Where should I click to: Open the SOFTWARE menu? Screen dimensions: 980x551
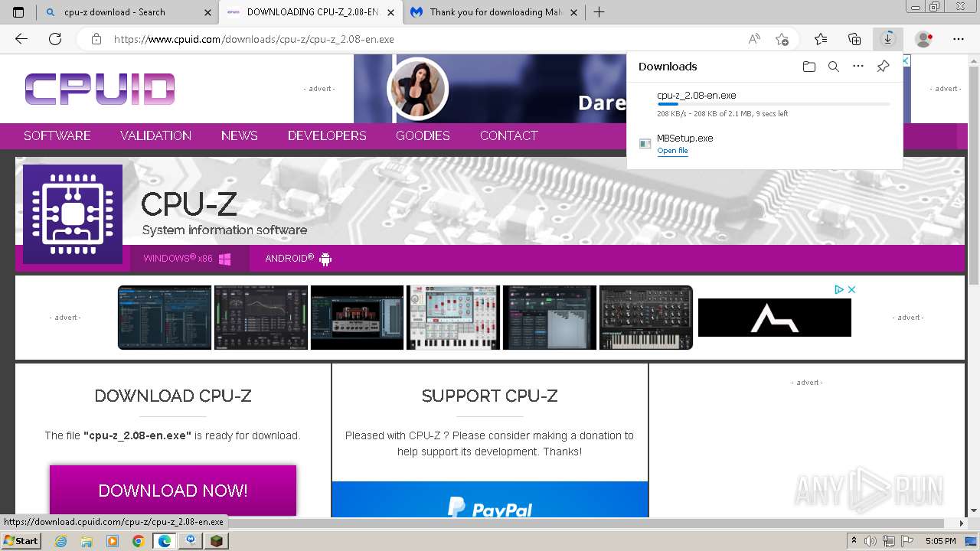coord(57,135)
